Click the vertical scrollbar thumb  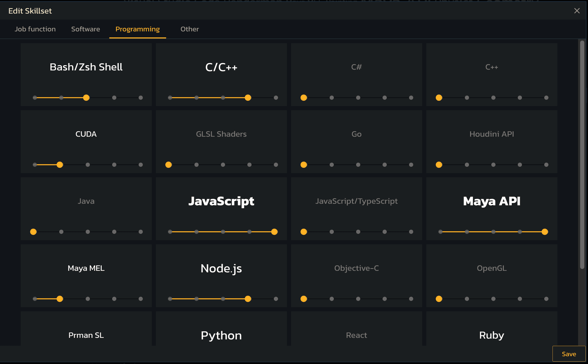582,155
